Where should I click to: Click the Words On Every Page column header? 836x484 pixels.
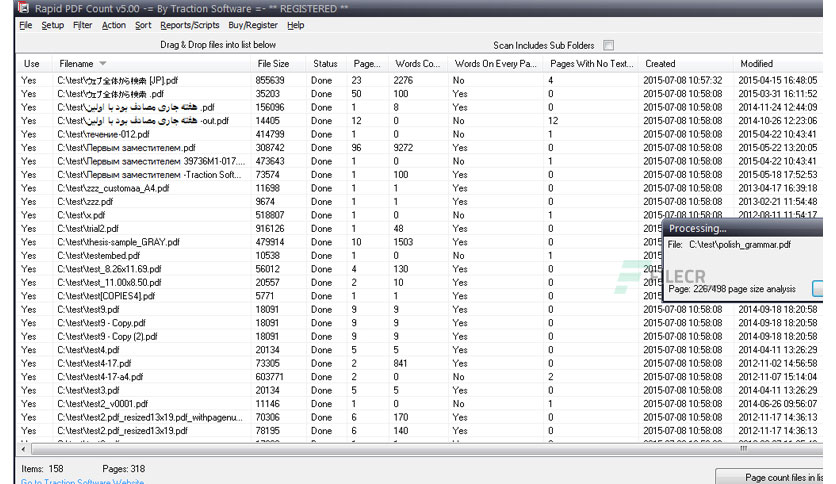pyautogui.click(x=495, y=63)
